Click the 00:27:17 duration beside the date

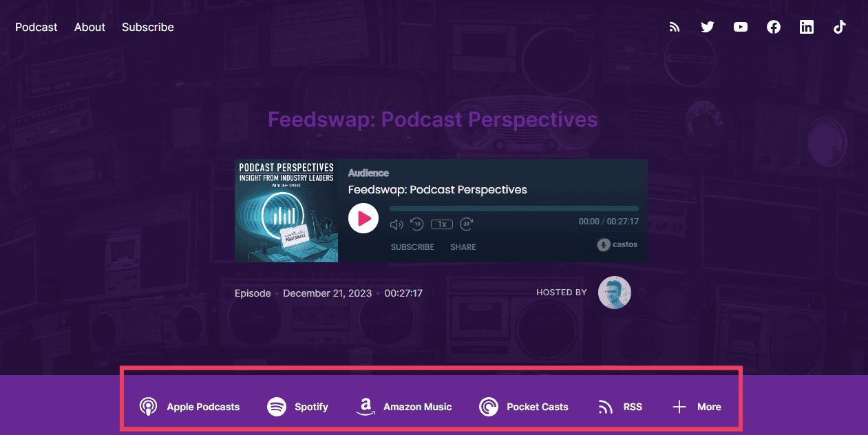click(x=403, y=293)
